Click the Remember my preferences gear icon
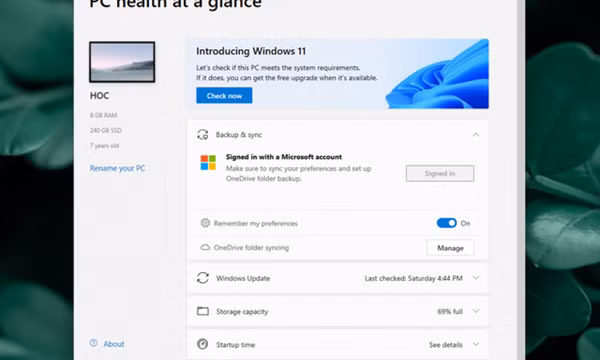 coord(205,223)
